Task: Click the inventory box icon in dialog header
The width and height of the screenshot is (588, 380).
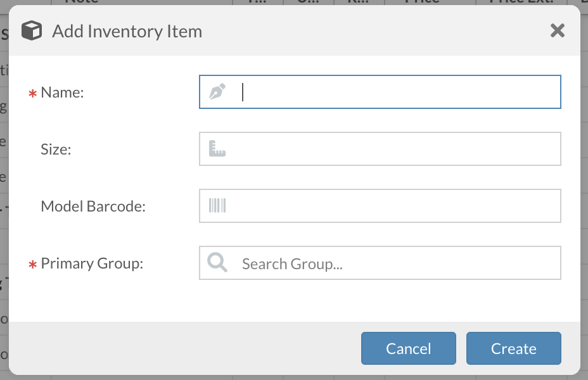Action: 32,30
